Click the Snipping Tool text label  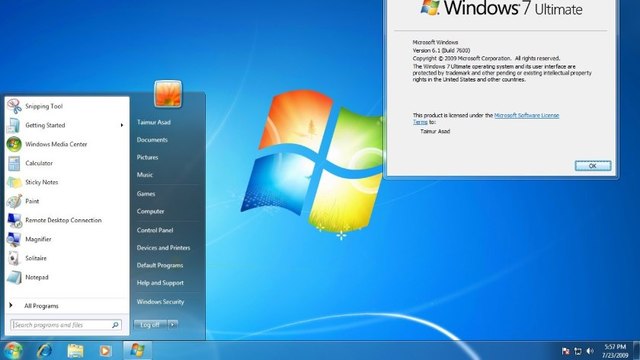(44, 106)
